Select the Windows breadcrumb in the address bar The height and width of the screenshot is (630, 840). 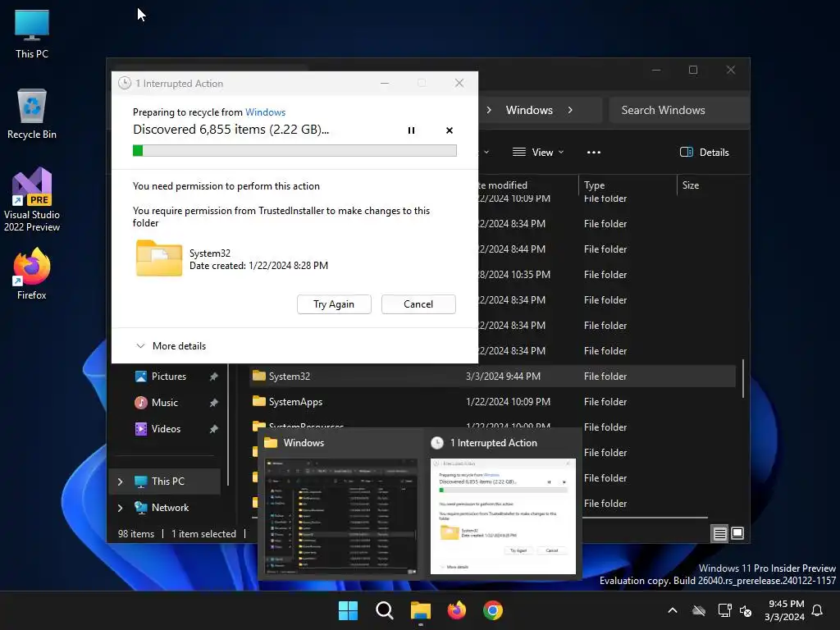(529, 111)
